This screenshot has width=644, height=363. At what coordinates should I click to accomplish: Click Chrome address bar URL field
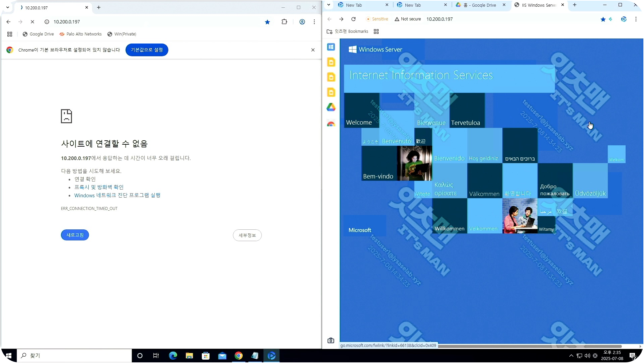pos(154,22)
